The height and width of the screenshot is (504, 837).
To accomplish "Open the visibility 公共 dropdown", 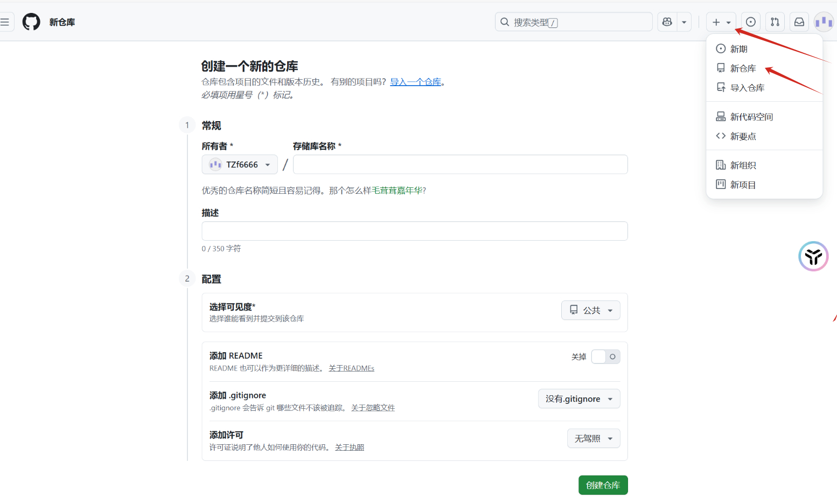I will pyautogui.click(x=590, y=310).
